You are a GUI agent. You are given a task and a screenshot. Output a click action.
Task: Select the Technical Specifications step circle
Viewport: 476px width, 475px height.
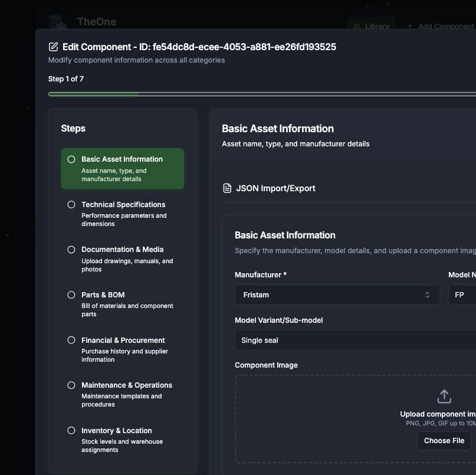click(71, 204)
